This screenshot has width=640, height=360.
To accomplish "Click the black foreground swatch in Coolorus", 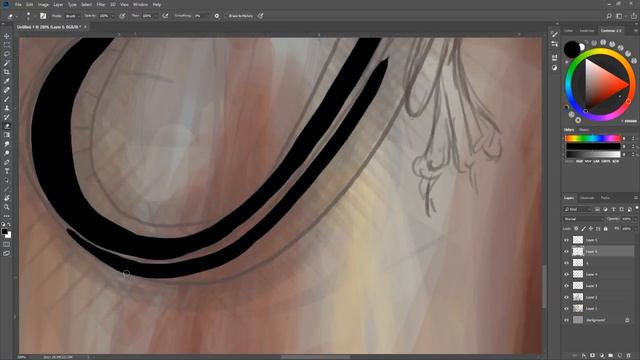I will [x=572, y=49].
